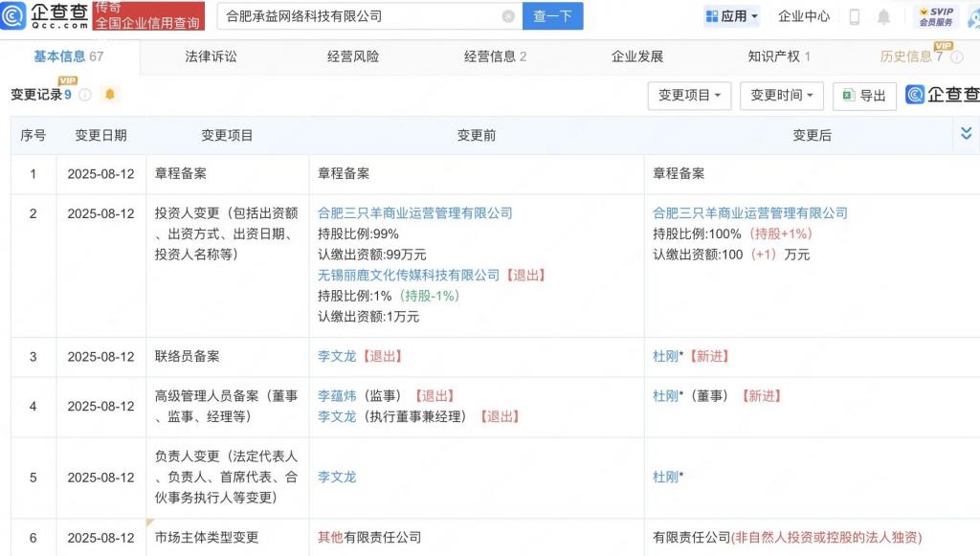Export records with the 导出 button

[864, 96]
